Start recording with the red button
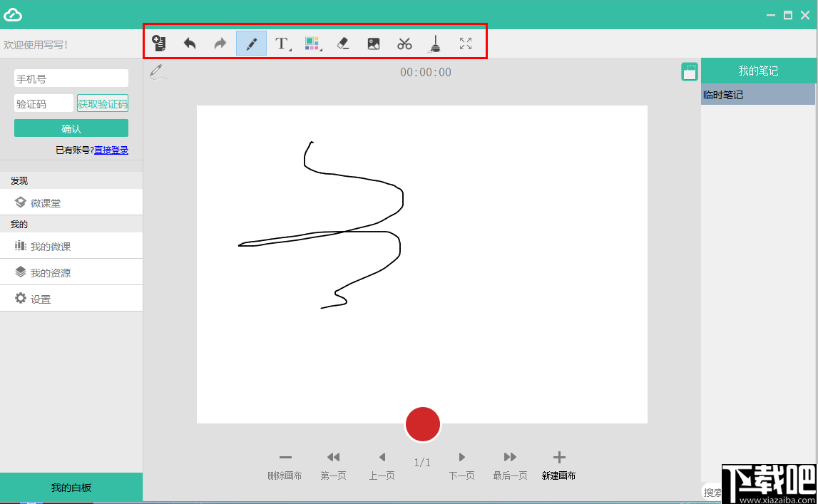The image size is (818, 504). [423, 424]
